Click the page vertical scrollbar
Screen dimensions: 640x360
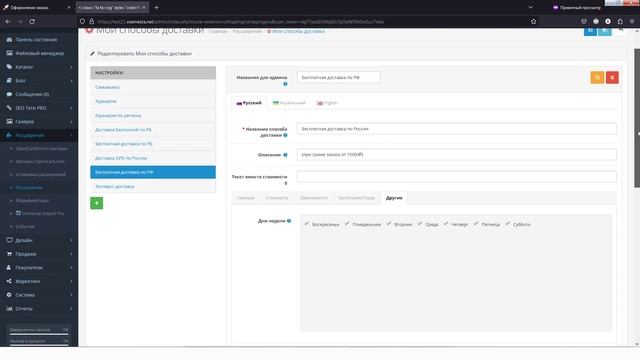click(x=637, y=118)
